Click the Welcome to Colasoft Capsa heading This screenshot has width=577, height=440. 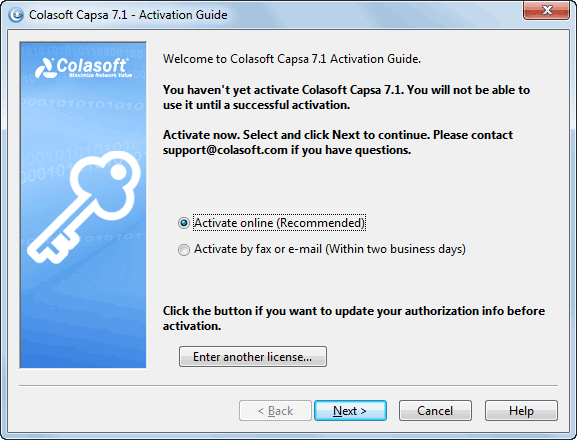click(x=292, y=59)
